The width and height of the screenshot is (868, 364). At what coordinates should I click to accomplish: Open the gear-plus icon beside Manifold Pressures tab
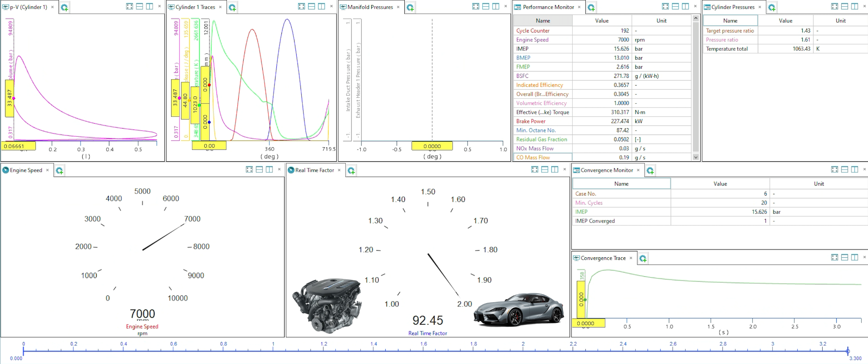[x=410, y=8]
